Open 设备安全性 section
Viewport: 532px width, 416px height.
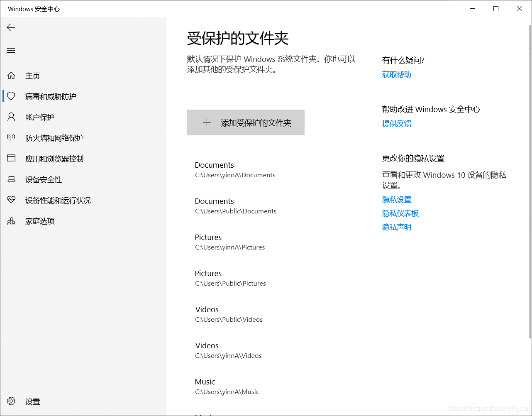(83, 179)
